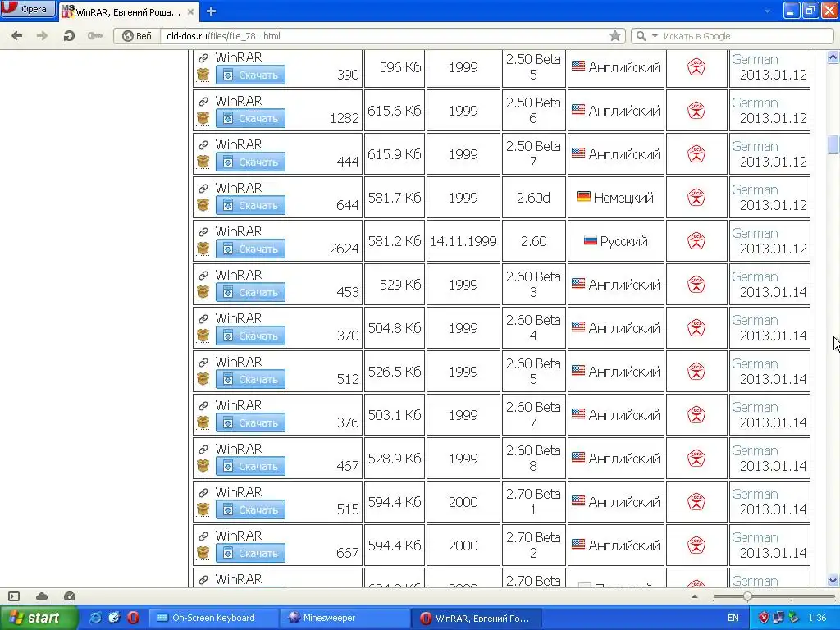Download WinRAR 2.50 Beta 6
This screenshot has height=630, width=840.
click(250, 118)
